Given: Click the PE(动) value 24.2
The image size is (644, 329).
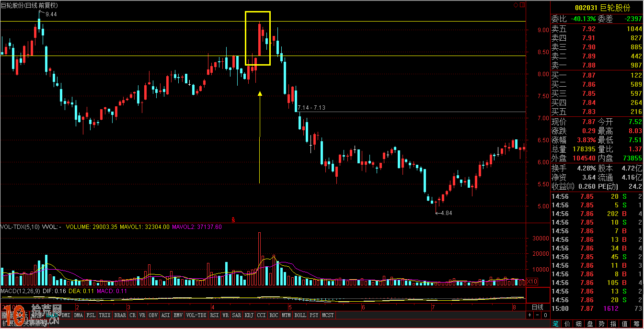Looking at the screenshot, I should tap(635, 186).
